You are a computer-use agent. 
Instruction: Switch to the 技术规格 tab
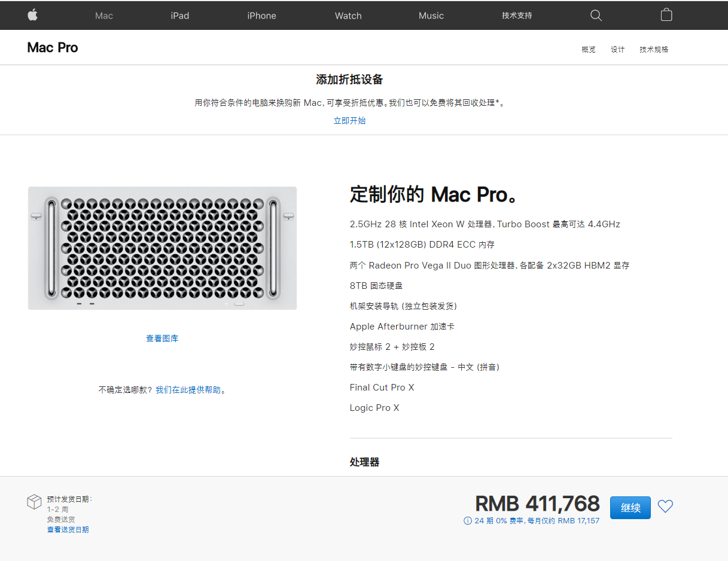[x=654, y=50]
